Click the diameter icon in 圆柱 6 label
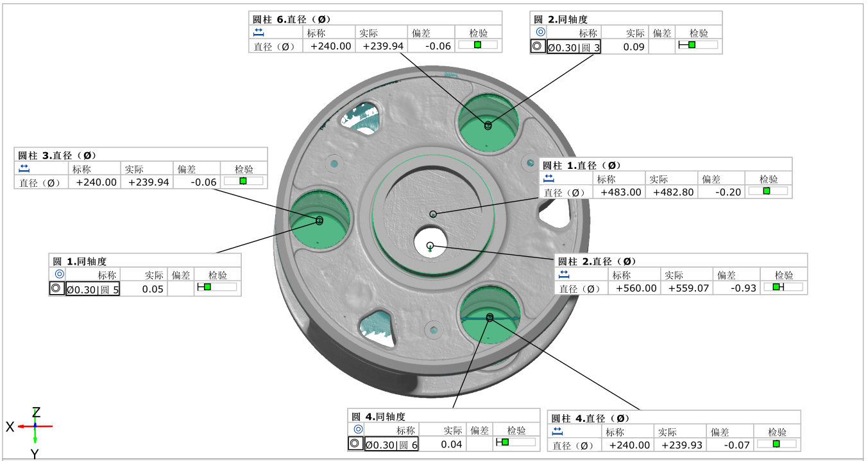 (x=258, y=32)
